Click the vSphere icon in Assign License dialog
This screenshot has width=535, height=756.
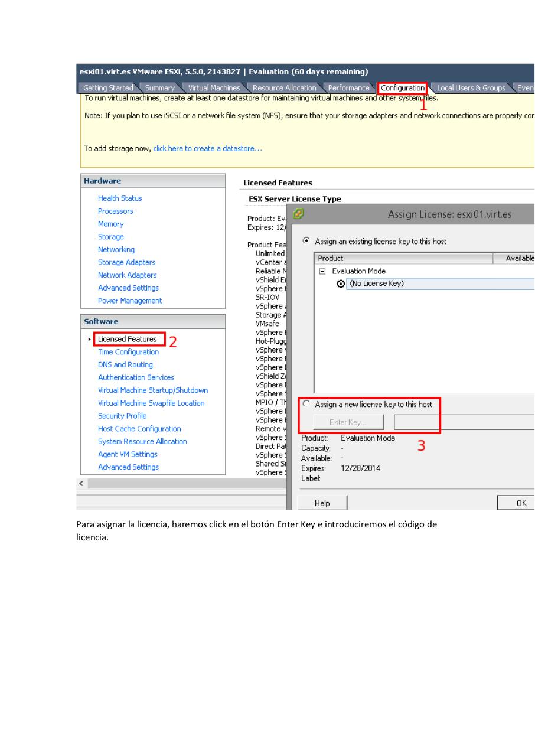299,213
